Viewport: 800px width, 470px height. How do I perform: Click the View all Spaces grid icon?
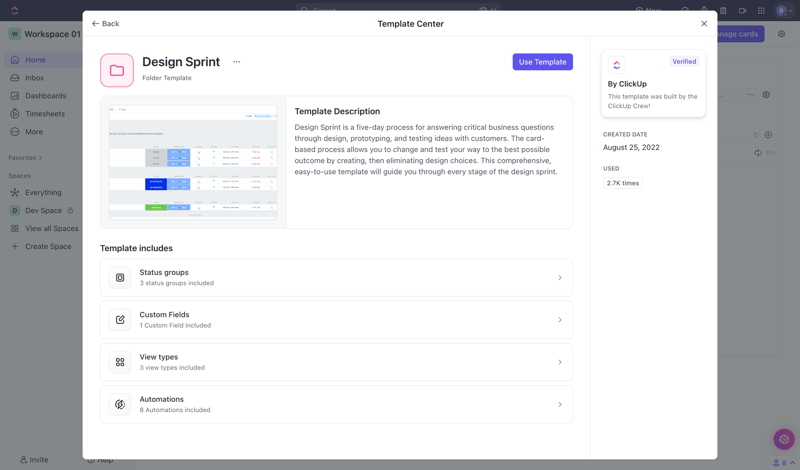pos(15,229)
